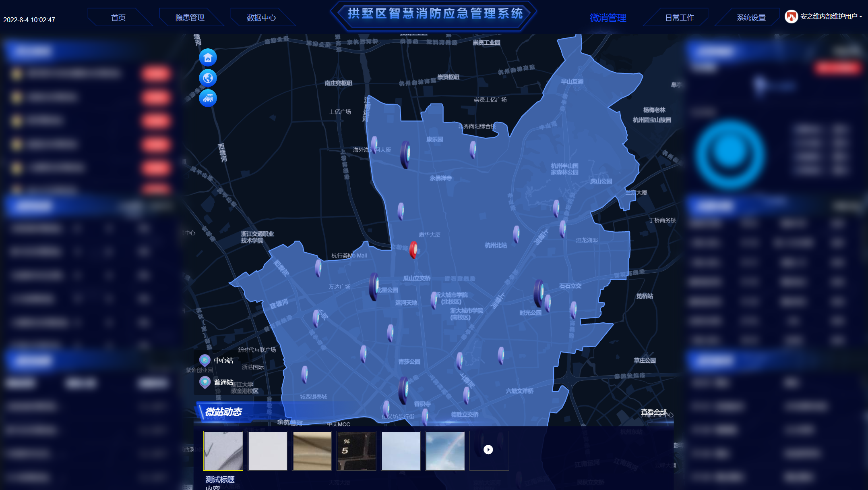The height and width of the screenshot is (490, 868).
Task: Open the 隐患管理 tab
Action: click(x=190, y=18)
